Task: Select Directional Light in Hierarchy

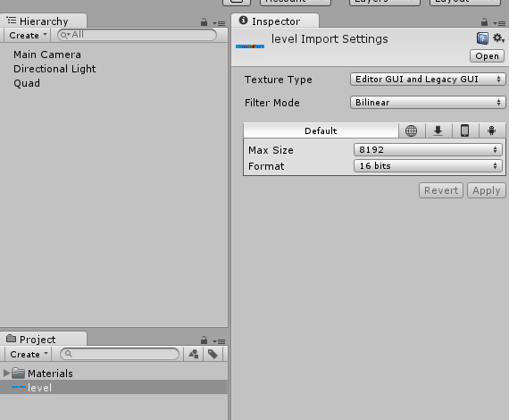Action: (54, 69)
